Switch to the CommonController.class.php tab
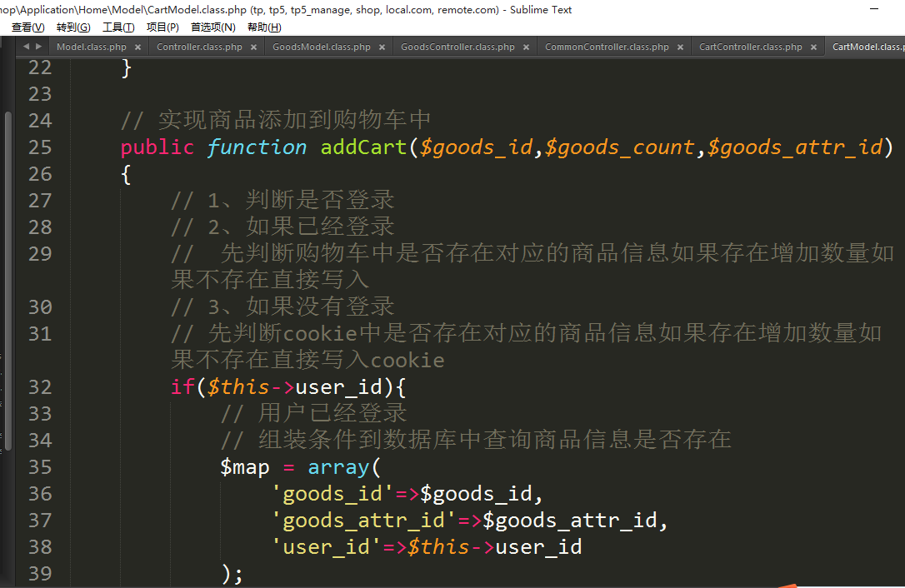The width and height of the screenshot is (905, 588). (606, 47)
